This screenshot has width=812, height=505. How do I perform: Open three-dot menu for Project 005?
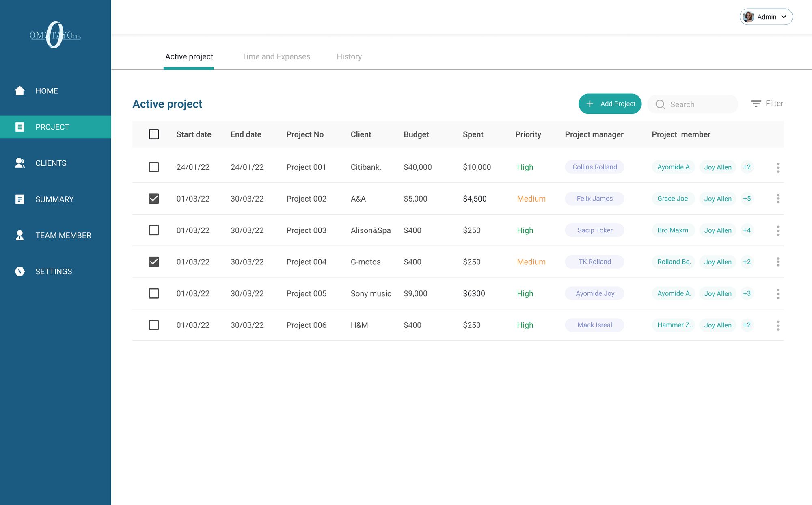778,294
